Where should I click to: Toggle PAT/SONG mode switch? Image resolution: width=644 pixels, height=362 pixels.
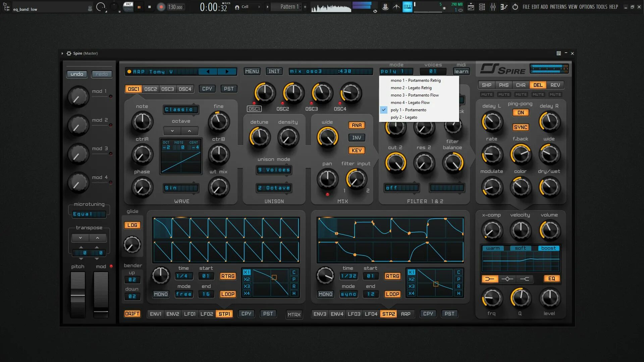pos(128,7)
